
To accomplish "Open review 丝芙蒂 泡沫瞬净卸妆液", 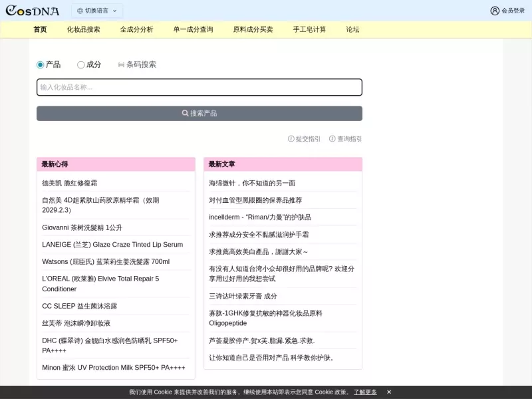I will (x=76, y=323).
